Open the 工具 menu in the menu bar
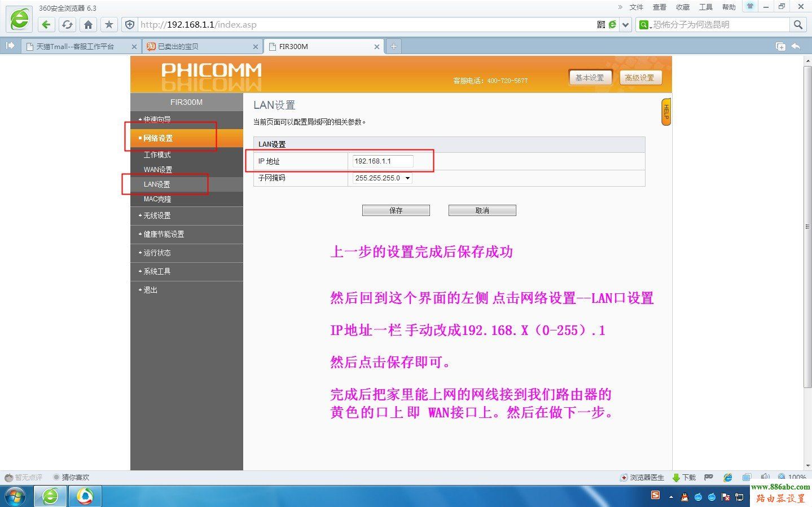The width and height of the screenshot is (812, 507). [x=705, y=7]
